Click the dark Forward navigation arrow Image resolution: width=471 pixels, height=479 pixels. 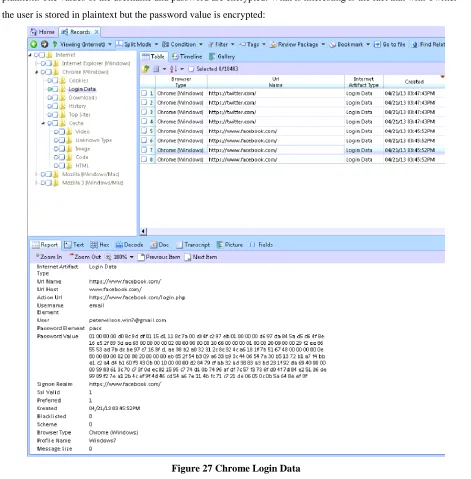click(x=44, y=44)
